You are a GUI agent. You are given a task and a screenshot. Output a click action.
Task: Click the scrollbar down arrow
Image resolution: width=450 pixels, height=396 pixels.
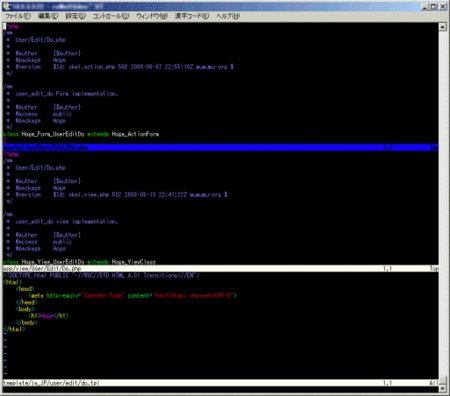443,388
